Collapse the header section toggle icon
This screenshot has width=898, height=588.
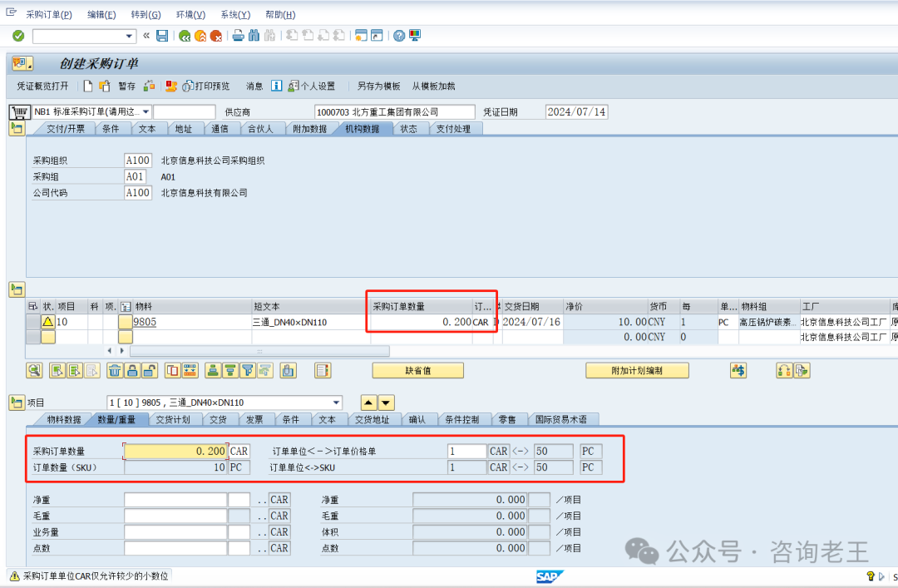tap(17, 128)
